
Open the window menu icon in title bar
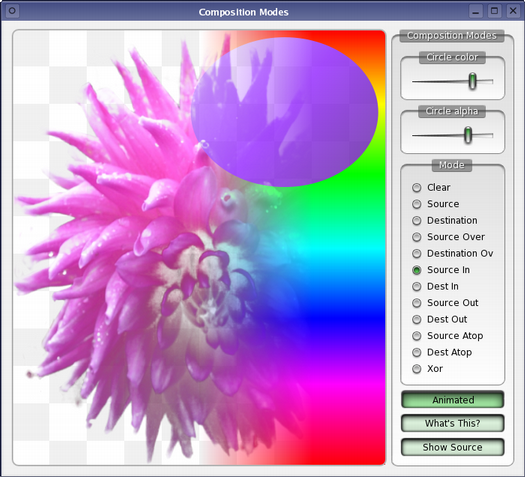(12, 11)
